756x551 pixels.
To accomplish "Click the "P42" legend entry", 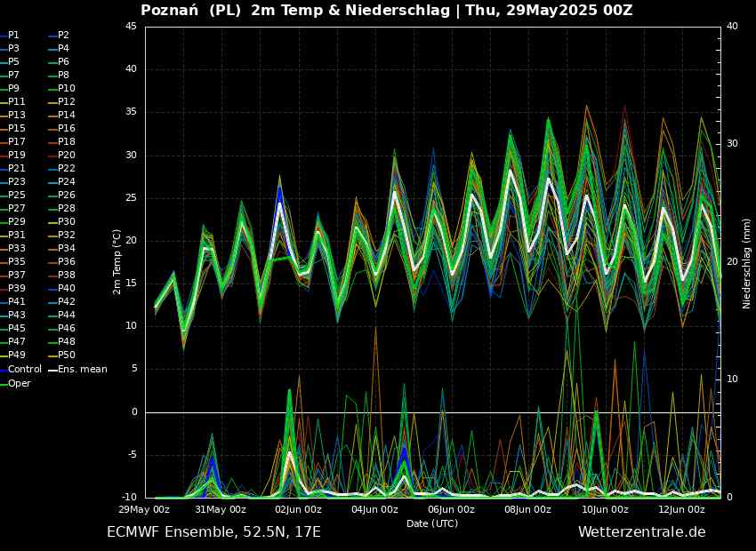I will click(x=61, y=301).
